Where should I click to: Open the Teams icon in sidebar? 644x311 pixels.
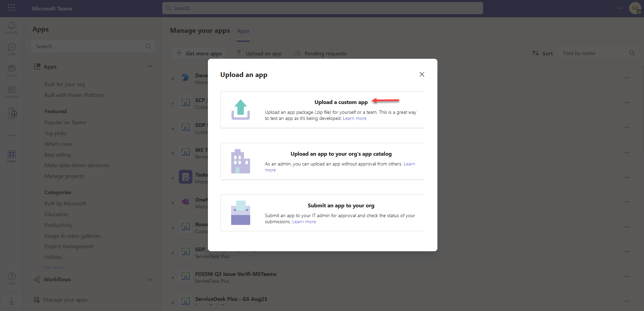[11, 70]
